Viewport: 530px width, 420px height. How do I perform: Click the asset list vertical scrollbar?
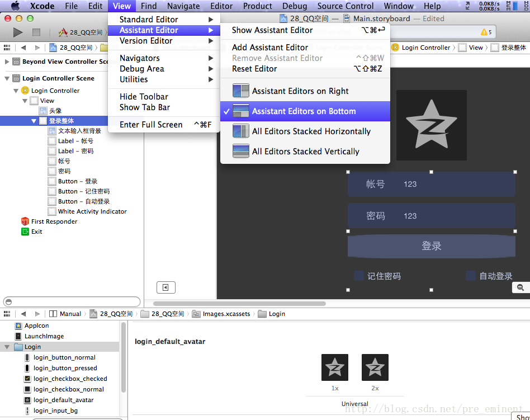(x=124, y=357)
